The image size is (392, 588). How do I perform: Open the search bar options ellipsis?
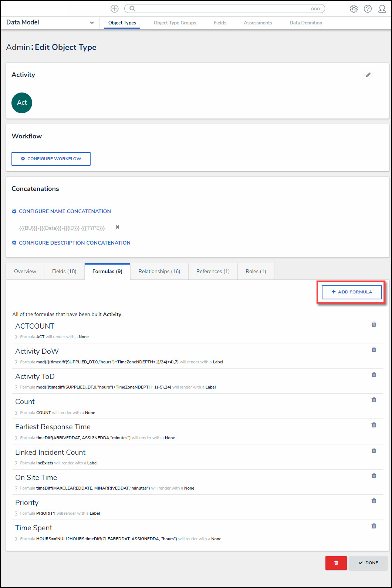click(315, 9)
